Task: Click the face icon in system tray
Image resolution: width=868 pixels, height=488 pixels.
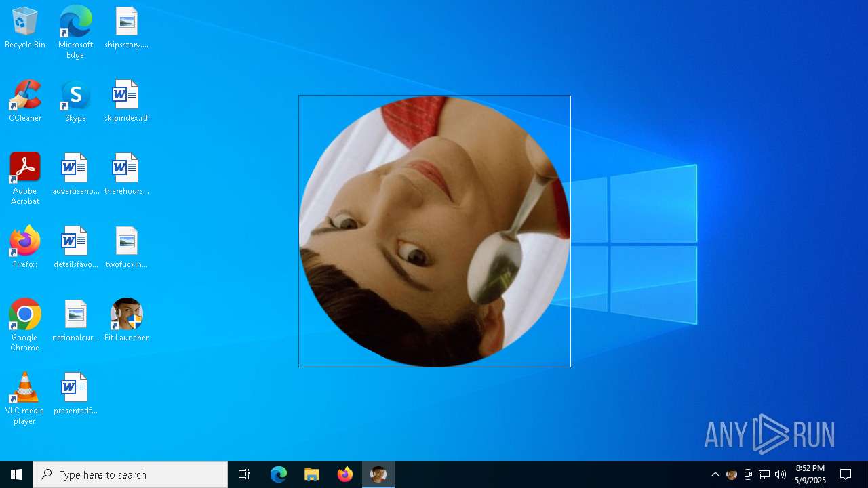Action: tap(731, 474)
